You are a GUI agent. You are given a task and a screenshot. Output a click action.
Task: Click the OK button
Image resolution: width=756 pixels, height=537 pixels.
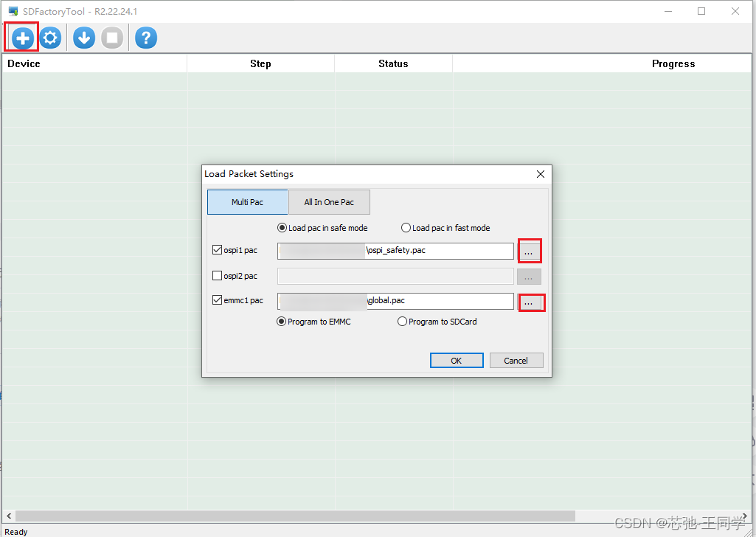click(456, 360)
